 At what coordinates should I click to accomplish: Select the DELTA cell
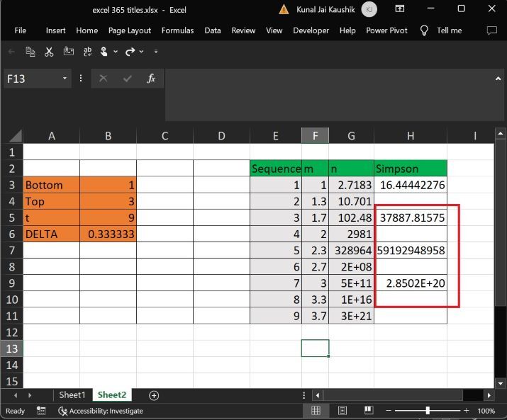point(52,234)
